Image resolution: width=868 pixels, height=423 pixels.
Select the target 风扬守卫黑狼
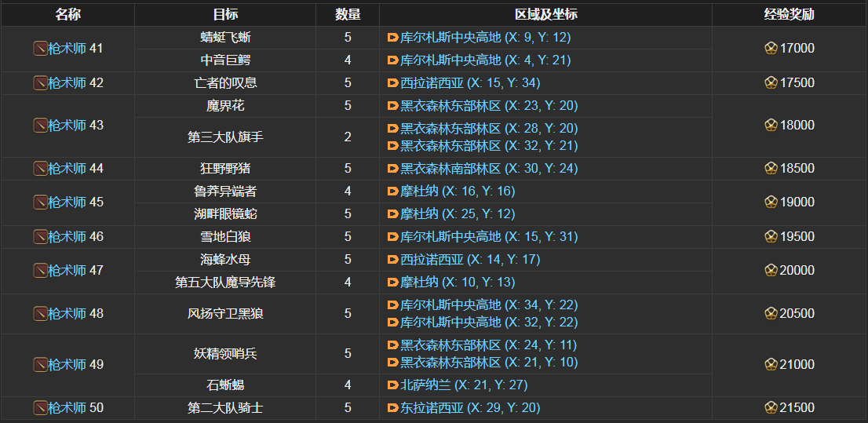click(x=225, y=314)
